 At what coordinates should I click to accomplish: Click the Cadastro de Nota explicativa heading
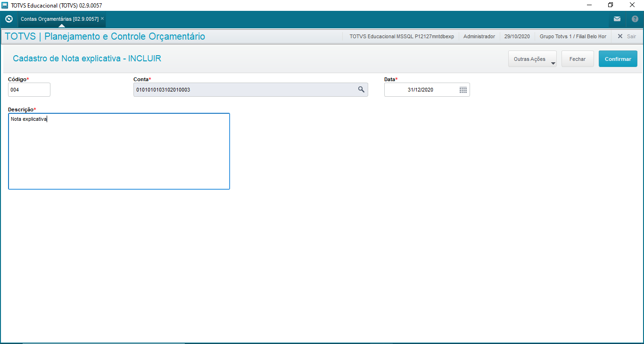(87, 59)
